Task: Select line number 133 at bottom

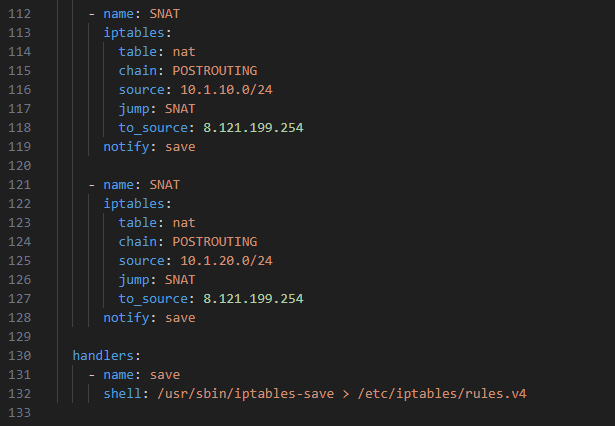Action: click(x=20, y=413)
